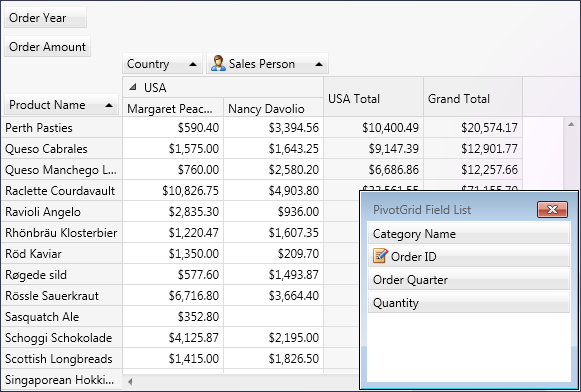Select the Queso Manchego row header
The height and width of the screenshot is (392, 581).
pos(62,170)
